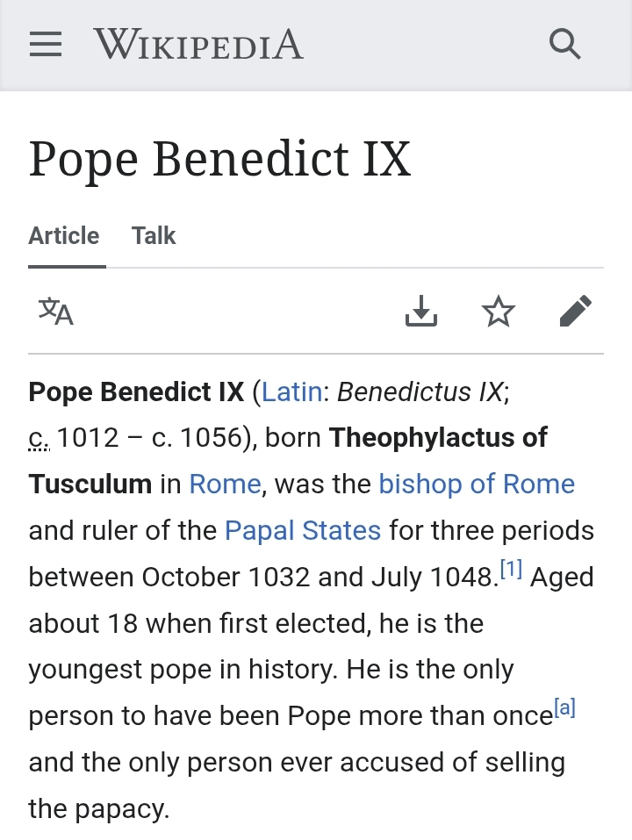Download the page using the download icon

[x=421, y=311]
